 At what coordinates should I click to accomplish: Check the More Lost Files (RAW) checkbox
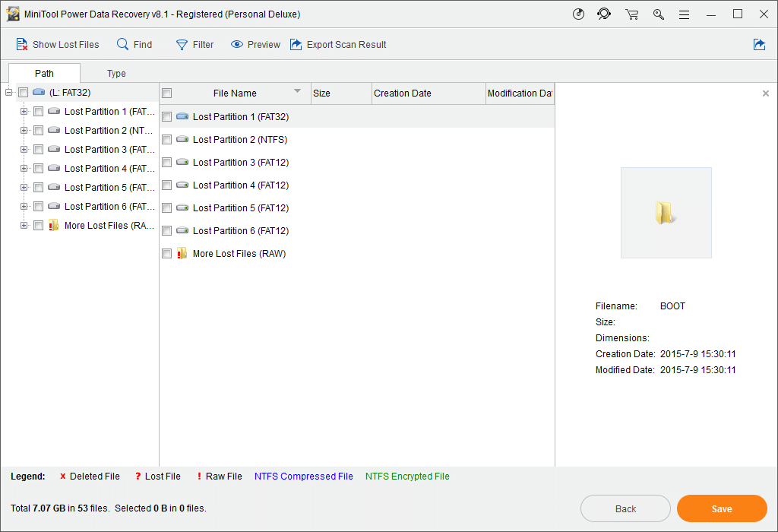166,253
